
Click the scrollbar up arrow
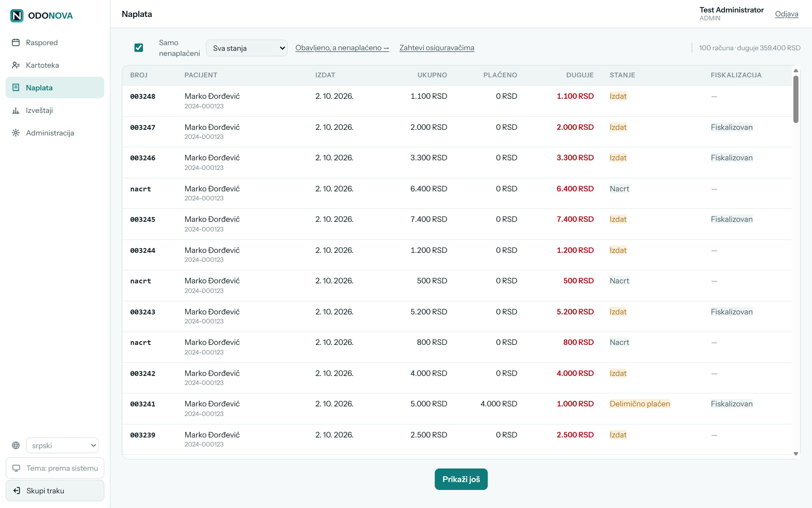796,71
